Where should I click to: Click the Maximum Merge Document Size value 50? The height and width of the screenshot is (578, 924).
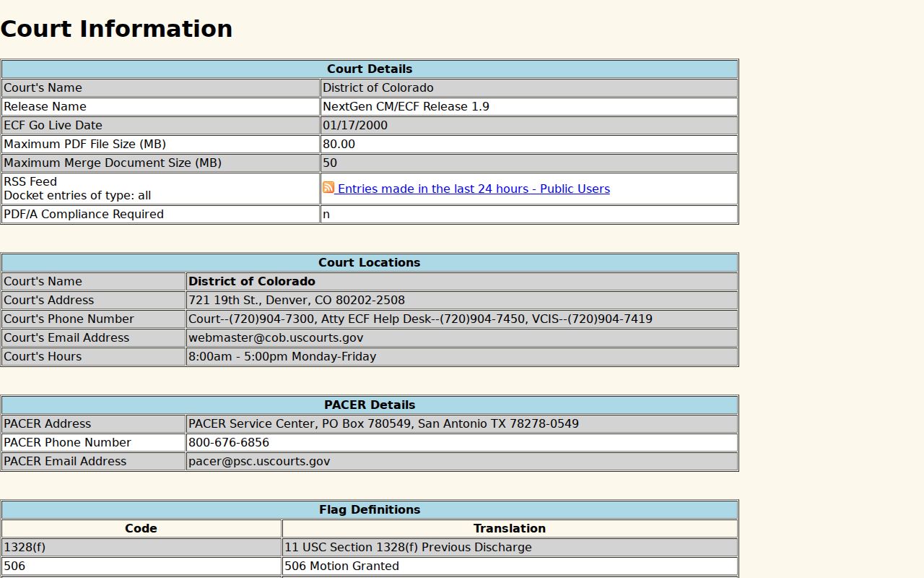[x=330, y=163]
